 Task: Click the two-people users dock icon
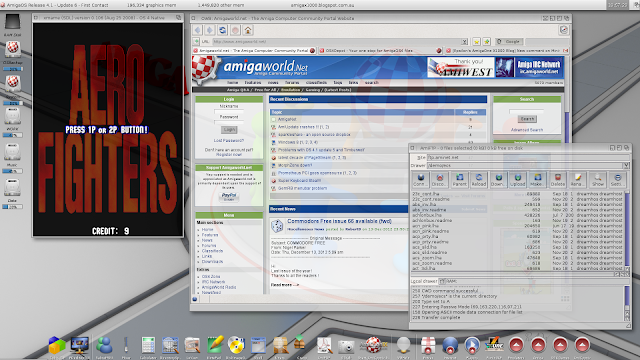tap(104, 346)
